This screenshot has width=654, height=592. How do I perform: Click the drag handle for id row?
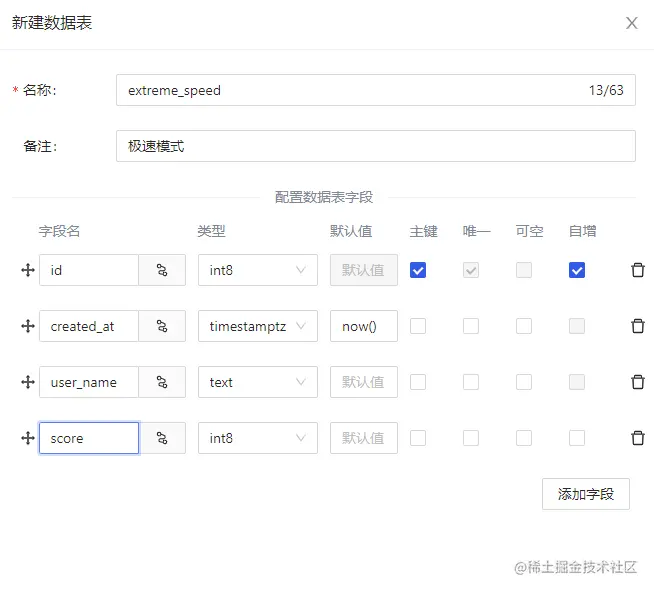[28, 270]
